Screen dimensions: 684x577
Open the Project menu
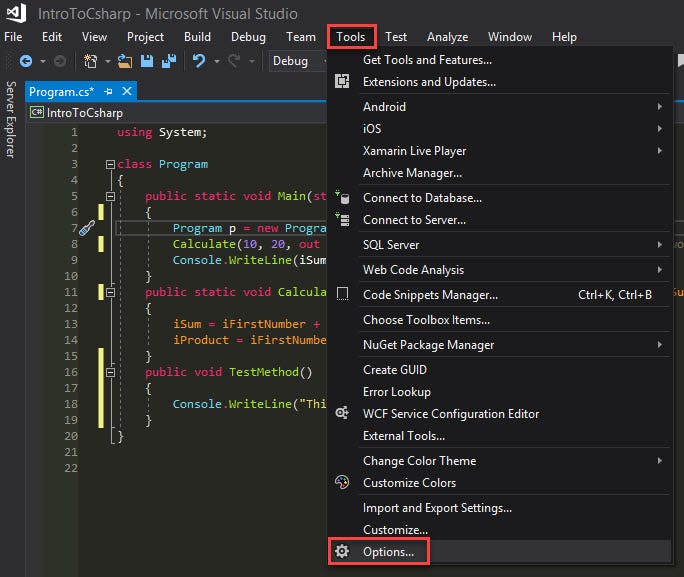145,37
